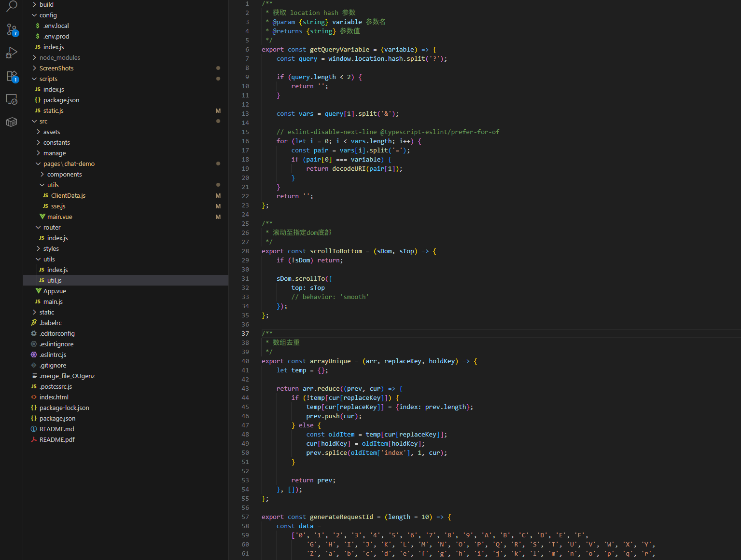Click the Vue icon beside main.vue
The height and width of the screenshot is (560, 741).
[x=42, y=217]
